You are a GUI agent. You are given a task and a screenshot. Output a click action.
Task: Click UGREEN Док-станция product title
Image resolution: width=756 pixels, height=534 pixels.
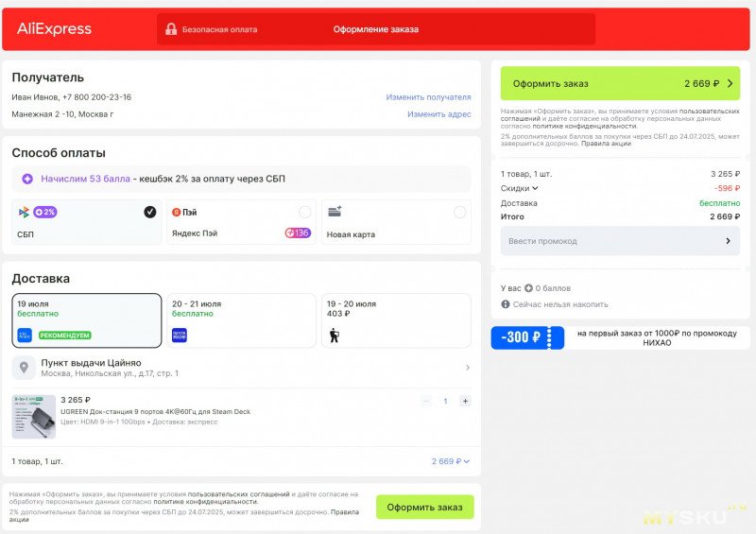tap(155, 412)
